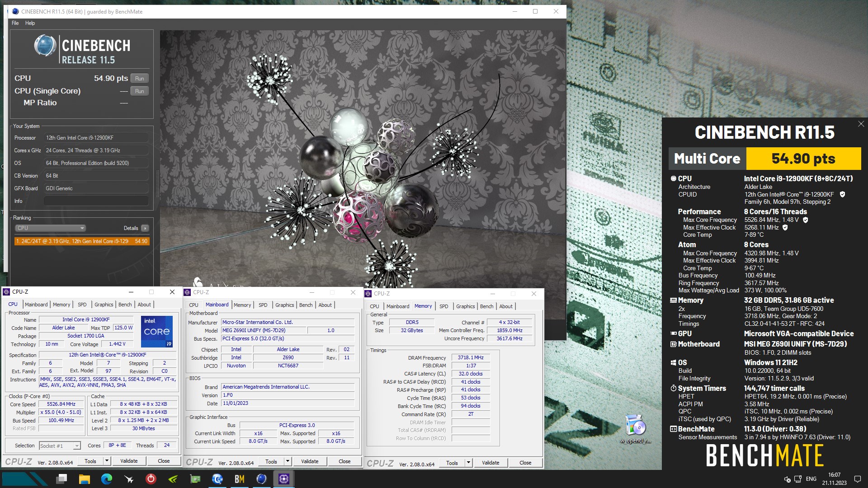Open the NVIDIA icon on the taskbar
868x488 pixels.
(x=173, y=479)
